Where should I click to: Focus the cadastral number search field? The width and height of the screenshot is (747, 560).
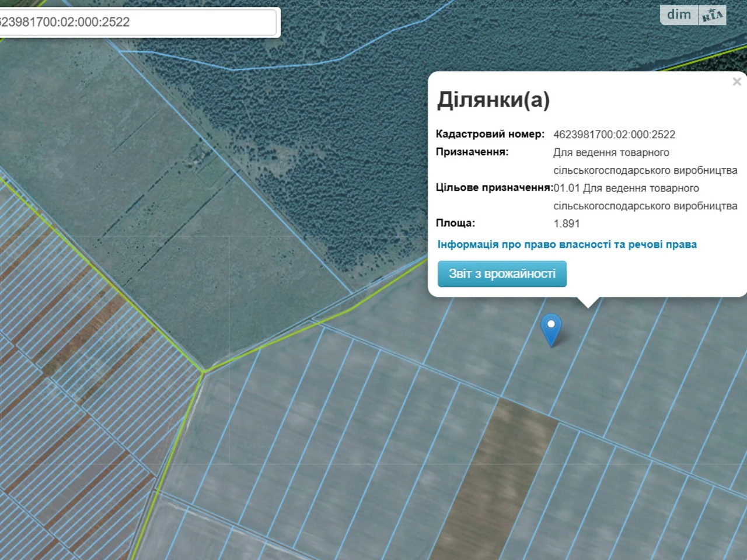pyautogui.click(x=138, y=22)
